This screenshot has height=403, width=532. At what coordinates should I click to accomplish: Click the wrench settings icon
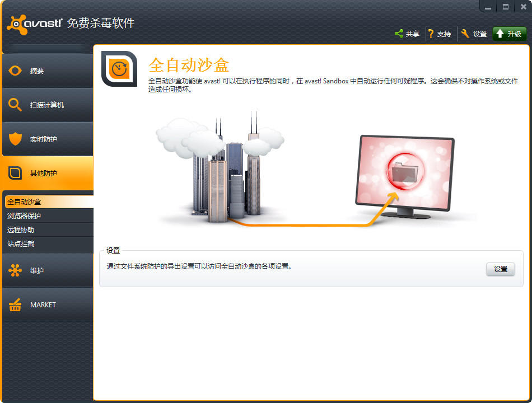(465, 34)
